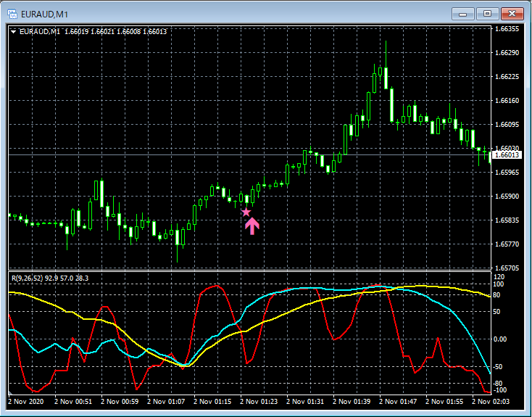
Task: Click the price axis value 1.66355
Action: [x=507, y=29]
